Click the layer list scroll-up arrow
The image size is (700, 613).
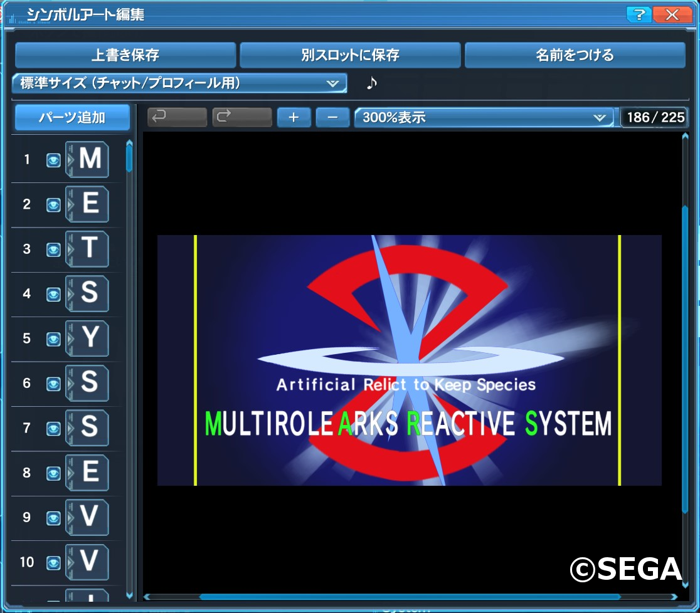(129, 142)
